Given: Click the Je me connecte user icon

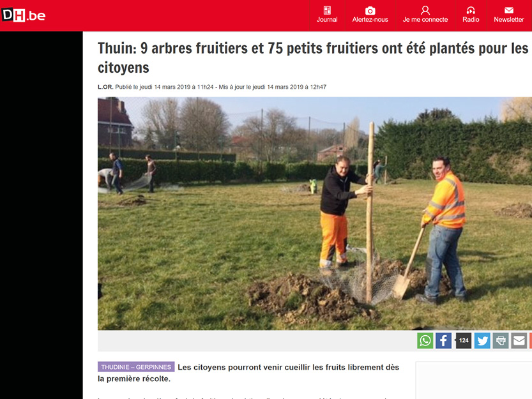Looking at the screenshot, I should (425, 10).
